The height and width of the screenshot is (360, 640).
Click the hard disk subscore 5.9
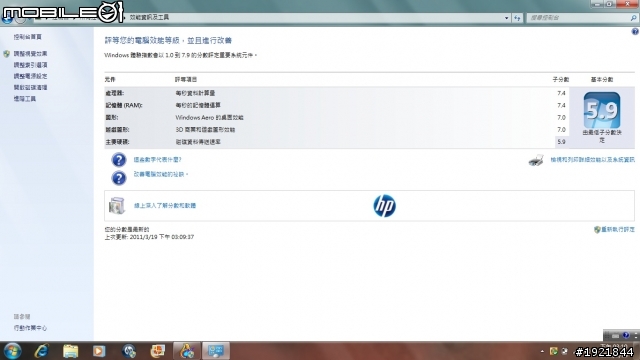click(x=561, y=142)
